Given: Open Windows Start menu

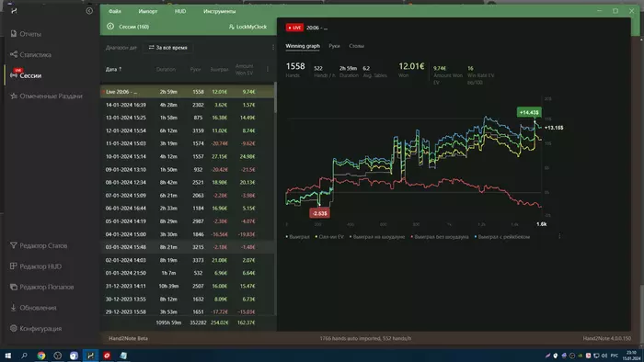Looking at the screenshot, I should (7, 356).
